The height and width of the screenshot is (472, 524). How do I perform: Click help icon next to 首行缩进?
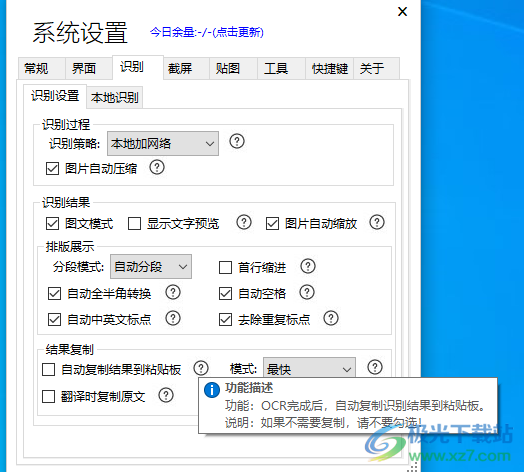point(308,266)
